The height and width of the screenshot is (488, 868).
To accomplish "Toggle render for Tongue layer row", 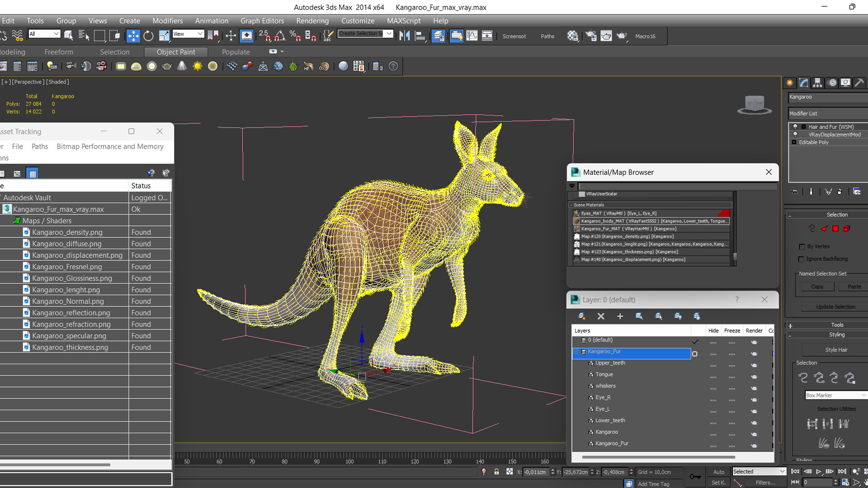I will coord(754,377).
